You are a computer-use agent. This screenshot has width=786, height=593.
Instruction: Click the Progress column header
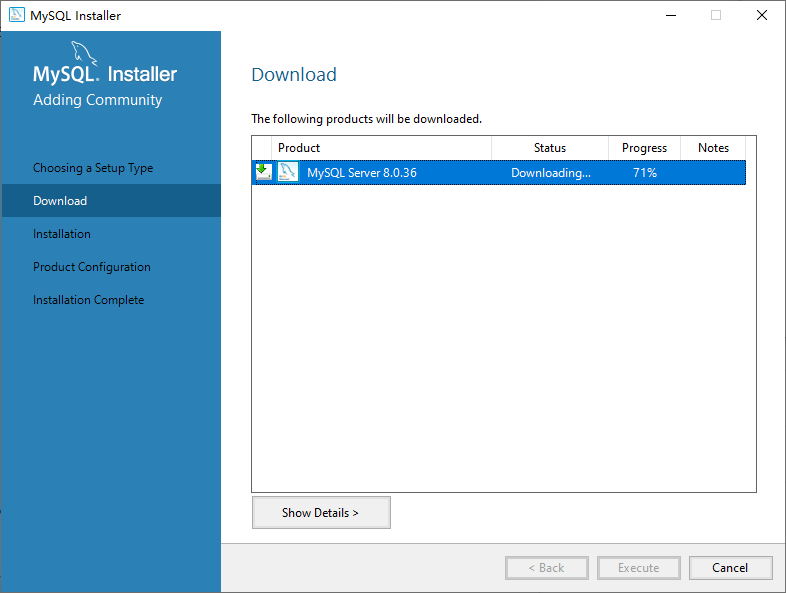(644, 148)
